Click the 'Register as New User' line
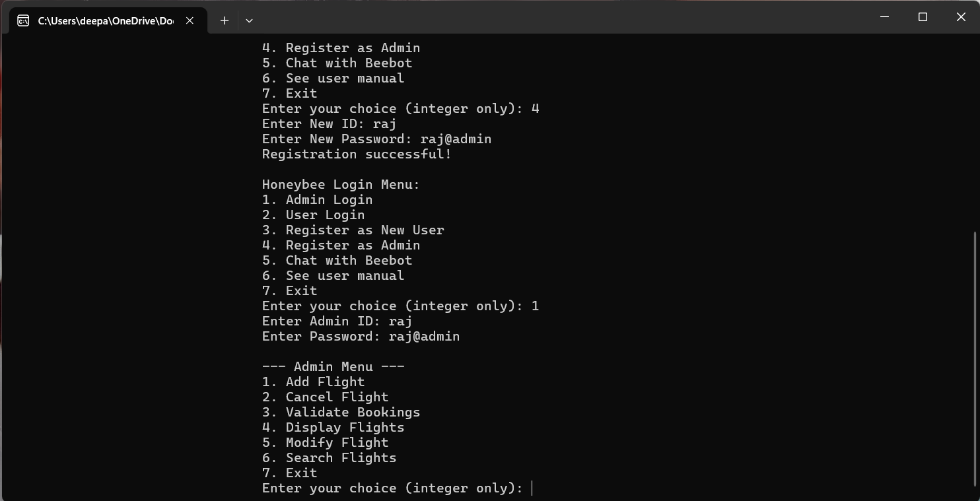Screen dimensions: 980x501 [353, 230]
